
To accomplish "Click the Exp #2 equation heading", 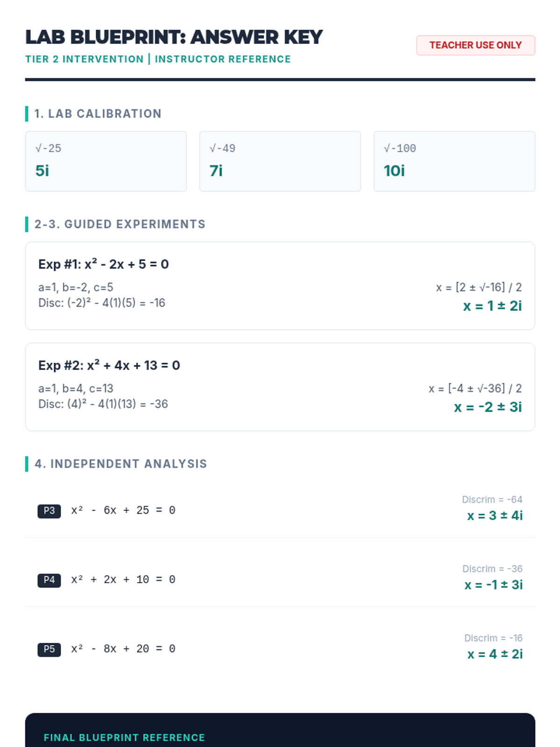I will (109, 365).
